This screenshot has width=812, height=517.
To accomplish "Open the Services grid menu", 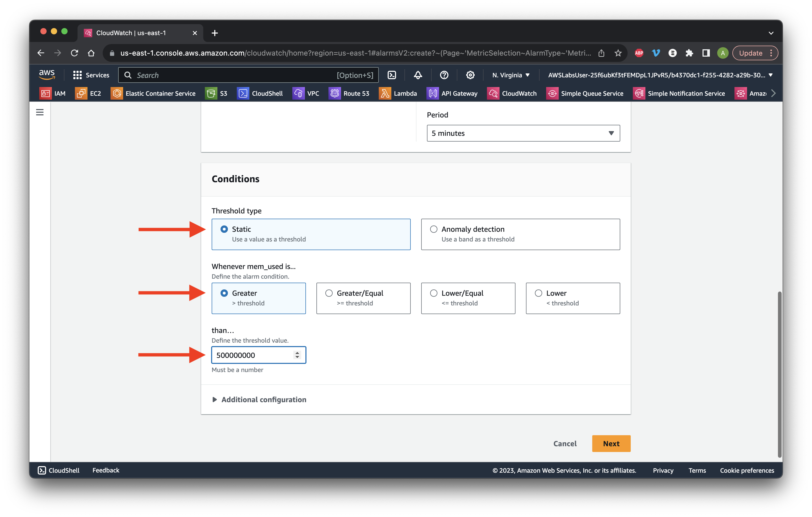I will coord(91,75).
